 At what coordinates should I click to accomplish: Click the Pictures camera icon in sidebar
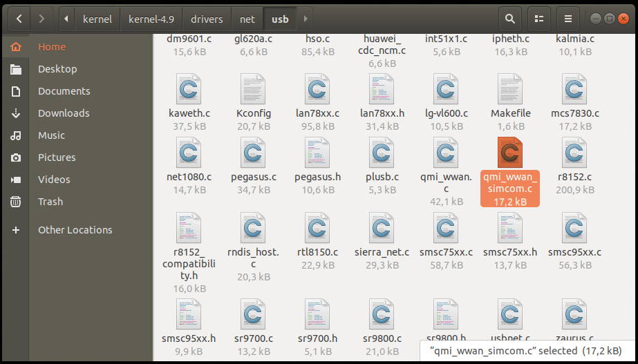click(x=16, y=157)
